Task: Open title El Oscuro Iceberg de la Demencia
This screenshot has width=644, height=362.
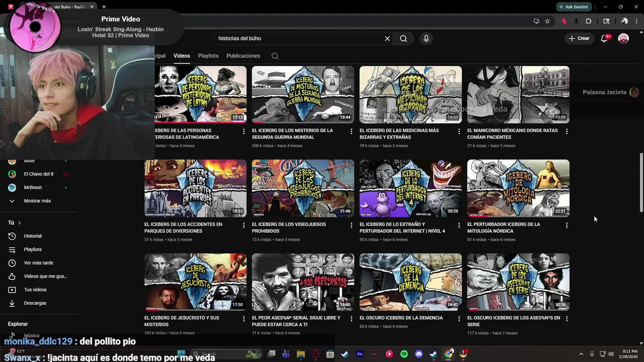Action: click(x=401, y=318)
